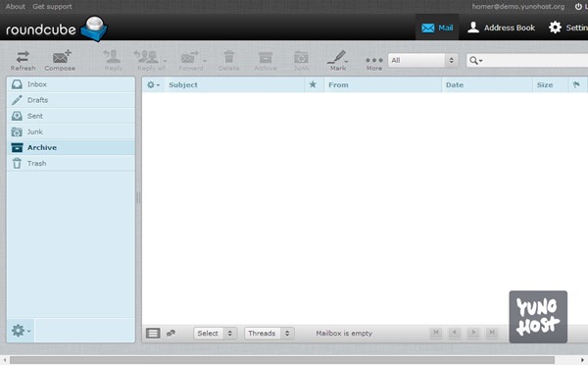Click the roundcube logo
The image size is (588, 365).
pyautogui.click(x=56, y=28)
